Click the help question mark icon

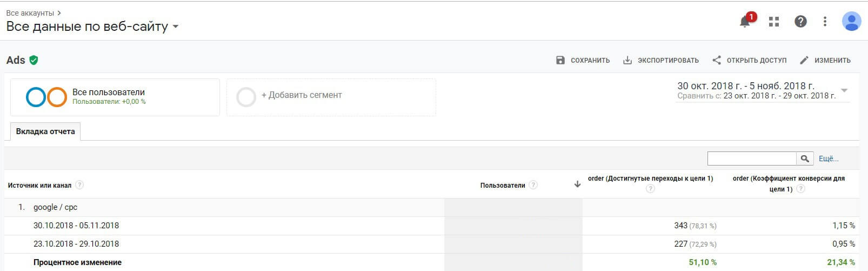click(x=800, y=22)
